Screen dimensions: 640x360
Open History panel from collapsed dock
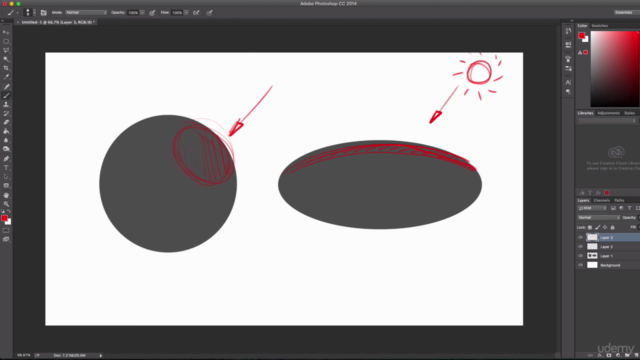point(568,31)
